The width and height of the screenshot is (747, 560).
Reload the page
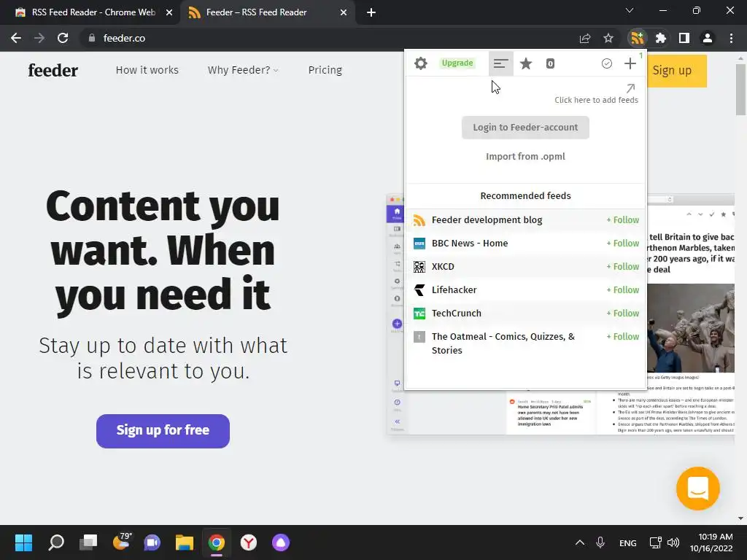(x=63, y=38)
